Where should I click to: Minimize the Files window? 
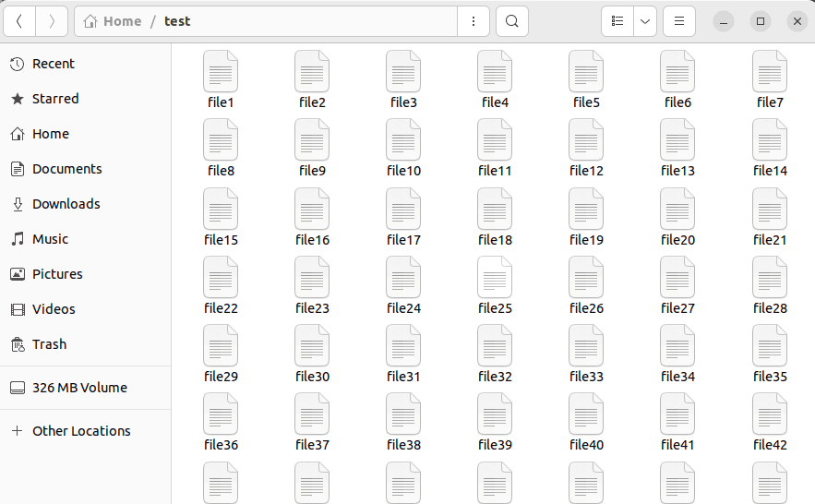(723, 21)
